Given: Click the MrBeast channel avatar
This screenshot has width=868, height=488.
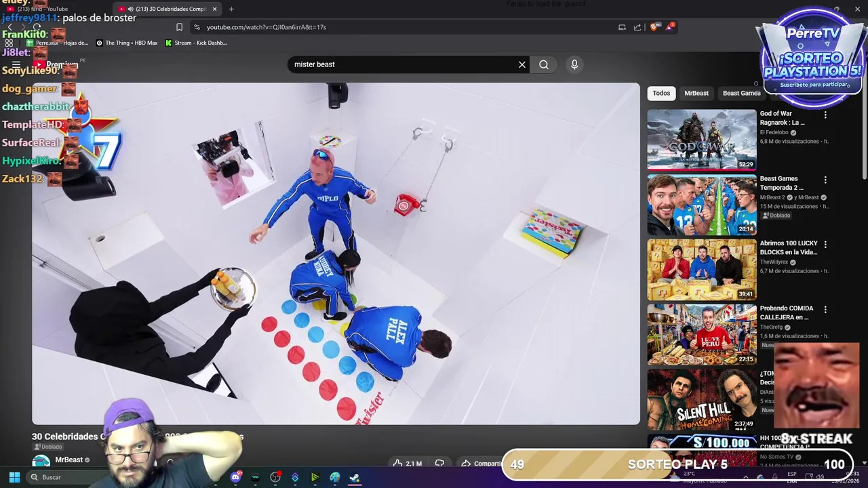Looking at the screenshot, I should click(x=41, y=462).
